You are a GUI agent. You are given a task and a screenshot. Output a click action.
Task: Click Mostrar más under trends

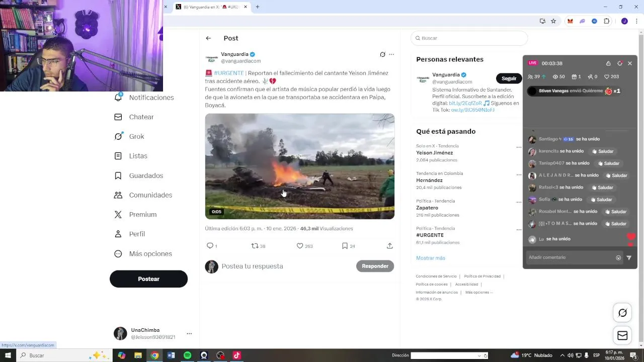click(x=430, y=258)
